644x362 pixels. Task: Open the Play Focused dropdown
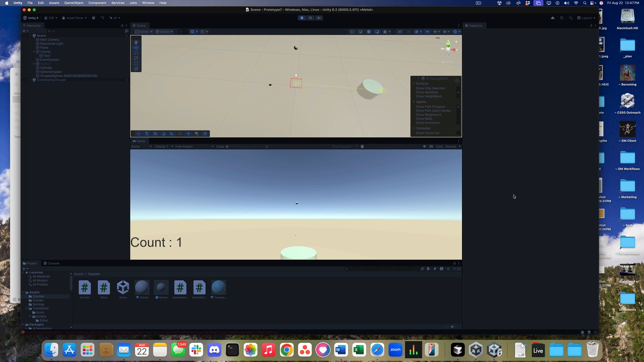(345, 146)
